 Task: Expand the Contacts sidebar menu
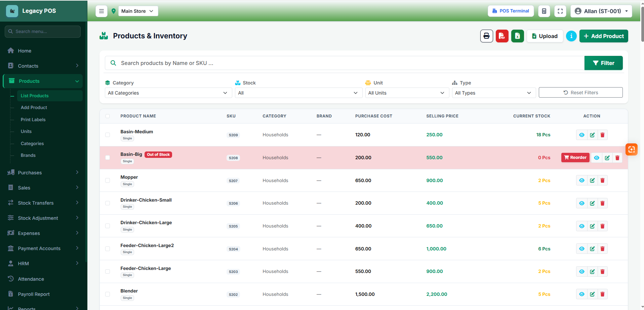[x=43, y=66]
